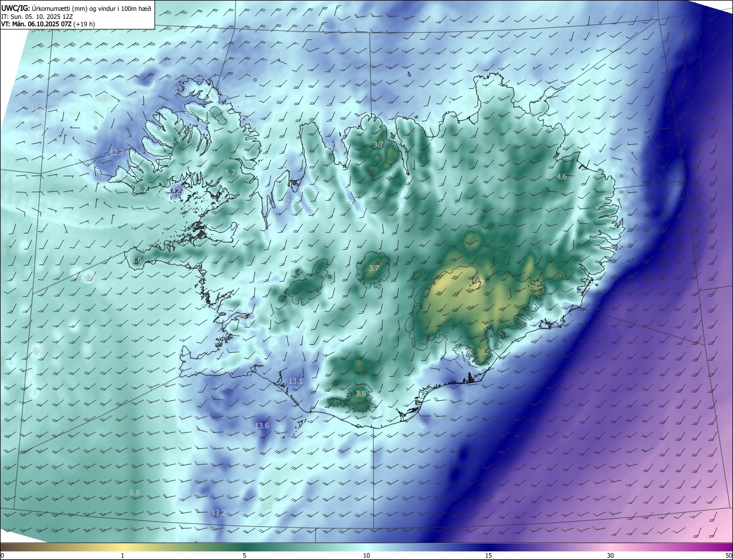Click the 13.1 value label on the map
Viewport: 733px width, 560px height.
point(295,381)
